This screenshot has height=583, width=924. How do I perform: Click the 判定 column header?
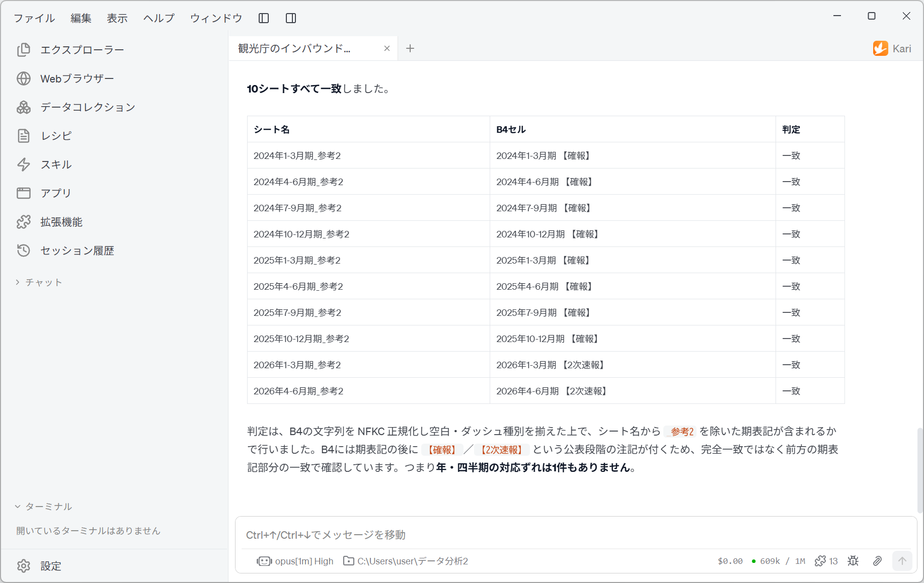(810, 129)
